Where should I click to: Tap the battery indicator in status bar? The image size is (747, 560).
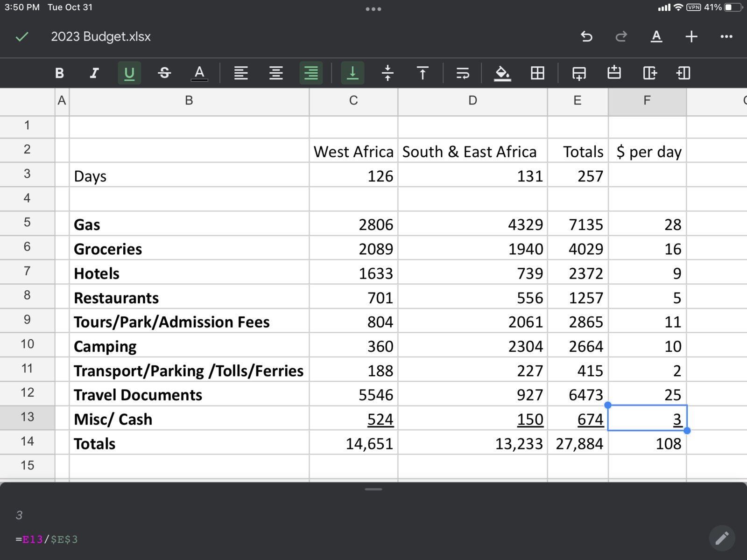733,7
